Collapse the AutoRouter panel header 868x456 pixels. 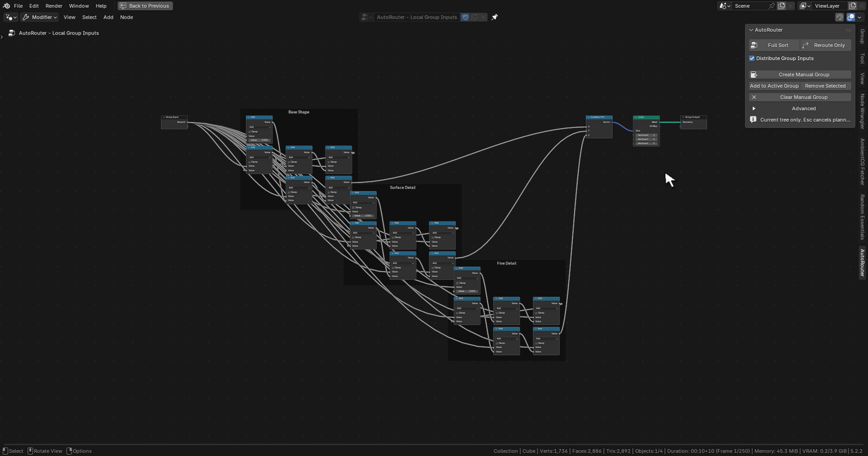(800, 30)
